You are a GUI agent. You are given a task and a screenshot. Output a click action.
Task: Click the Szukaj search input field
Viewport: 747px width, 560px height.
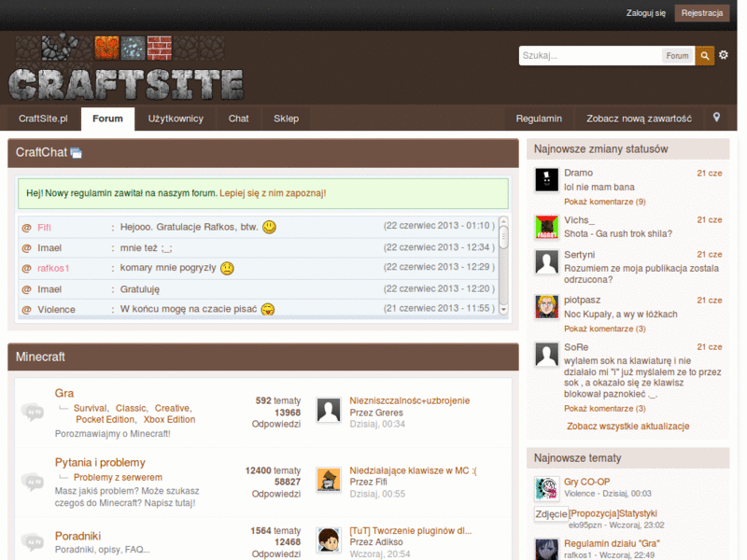click(590, 56)
